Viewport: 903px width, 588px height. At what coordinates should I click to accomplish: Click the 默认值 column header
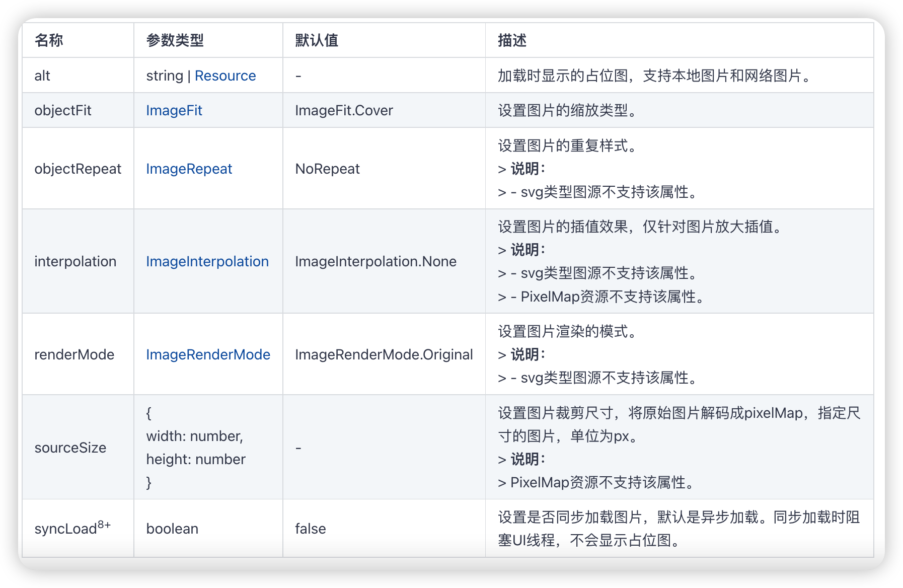(x=317, y=40)
